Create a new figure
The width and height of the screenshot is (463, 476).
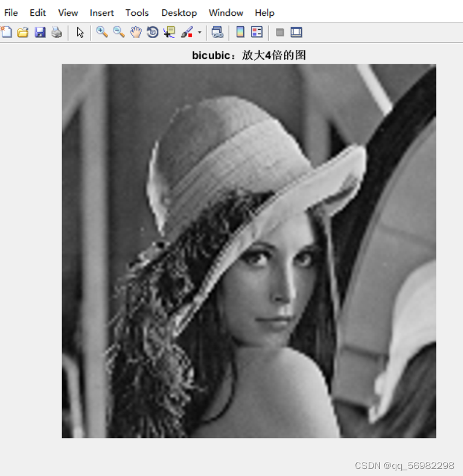pyautogui.click(x=6, y=32)
